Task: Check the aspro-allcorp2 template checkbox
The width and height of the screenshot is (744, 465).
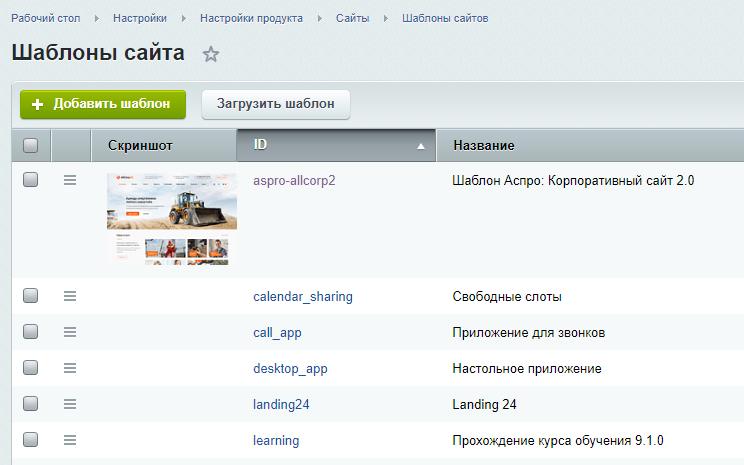Action: click(30, 180)
